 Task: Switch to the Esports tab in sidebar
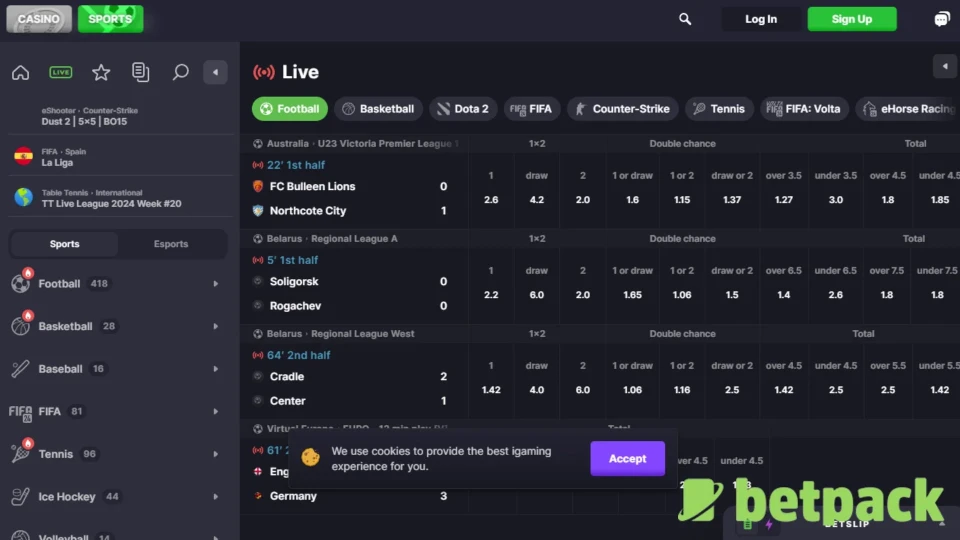pyautogui.click(x=171, y=244)
